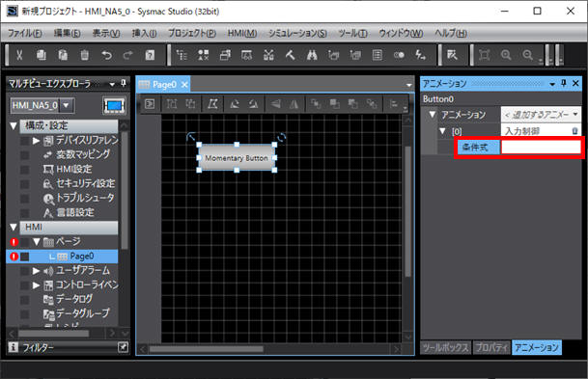The image size is (588, 379).
Task: Open the HMI_NA5_0 device dropdown
Action: 66,106
